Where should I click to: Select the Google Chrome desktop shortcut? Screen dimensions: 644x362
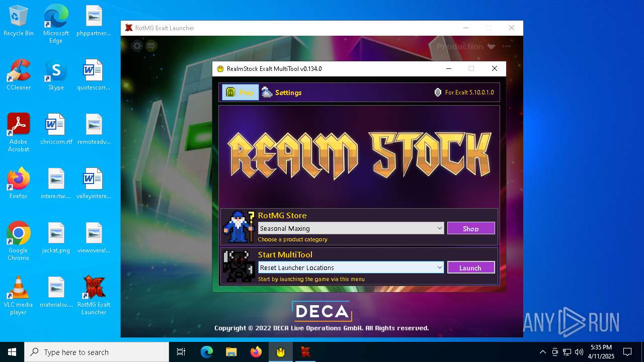click(x=19, y=241)
